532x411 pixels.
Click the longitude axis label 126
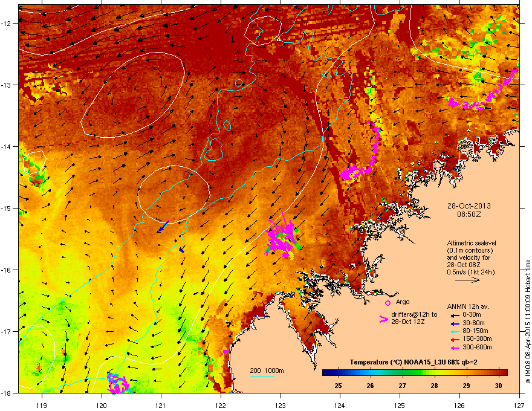[x=459, y=405]
